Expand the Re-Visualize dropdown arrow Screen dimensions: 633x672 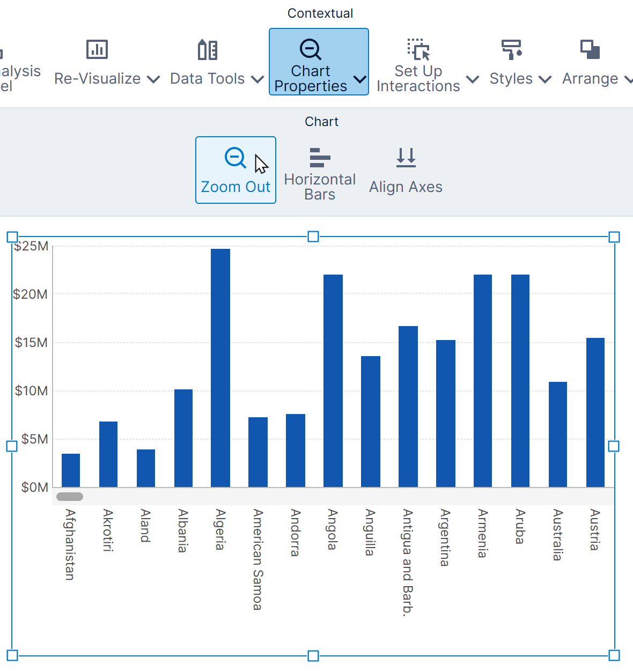tap(153, 79)
